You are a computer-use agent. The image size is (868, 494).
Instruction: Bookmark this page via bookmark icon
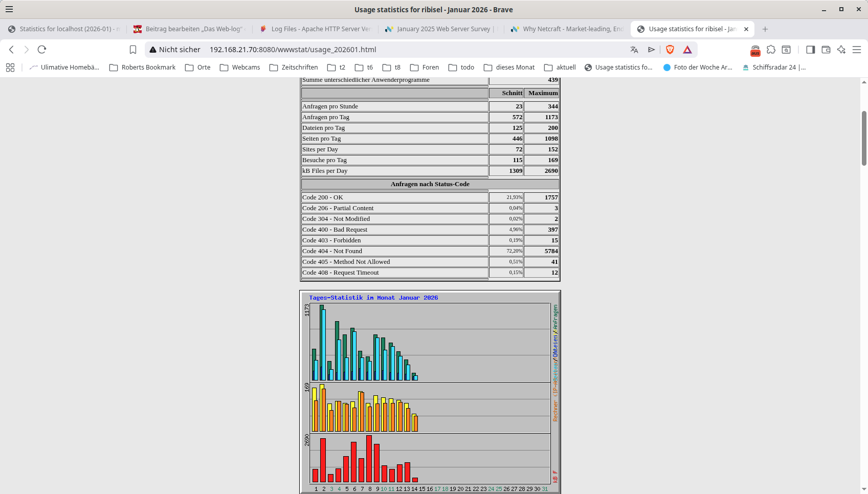[133, 50]
